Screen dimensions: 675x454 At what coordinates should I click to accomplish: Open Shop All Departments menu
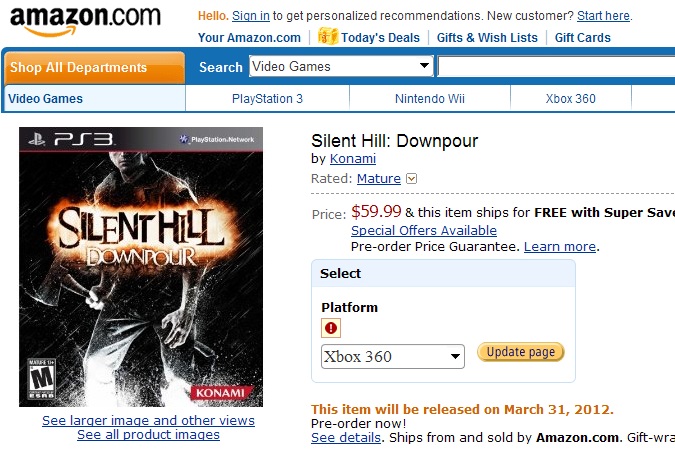(93, 68)
